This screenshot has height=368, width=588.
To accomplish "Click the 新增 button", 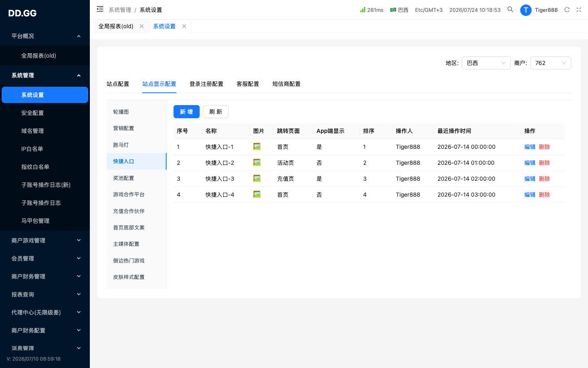I will 187,112.
